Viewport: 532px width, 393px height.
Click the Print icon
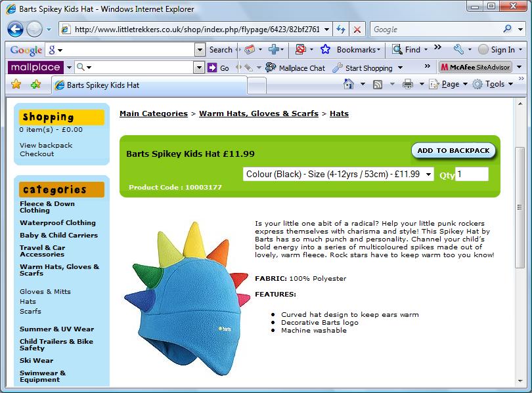pyautogui.click(x=407, y=84)
